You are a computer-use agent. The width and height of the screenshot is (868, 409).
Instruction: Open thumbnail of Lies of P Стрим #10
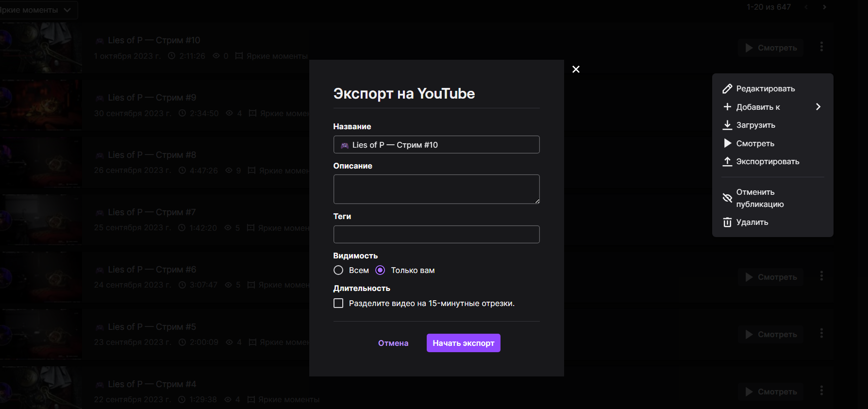[41, 48]
